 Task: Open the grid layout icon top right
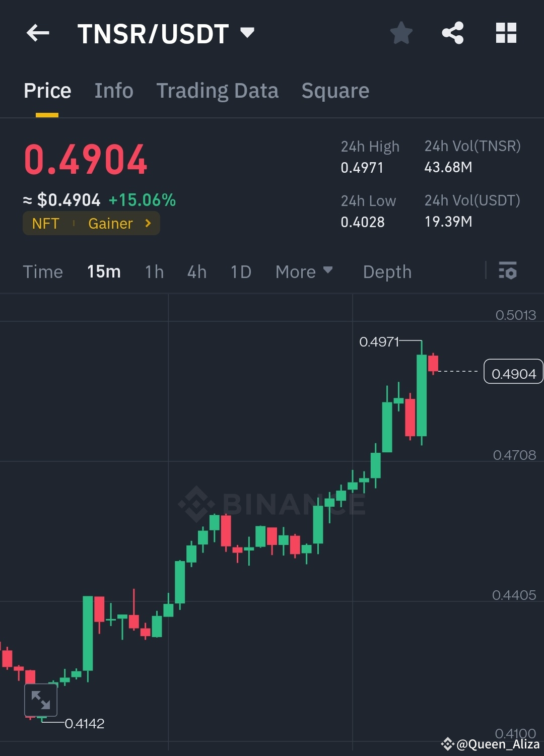click(506, 33)
